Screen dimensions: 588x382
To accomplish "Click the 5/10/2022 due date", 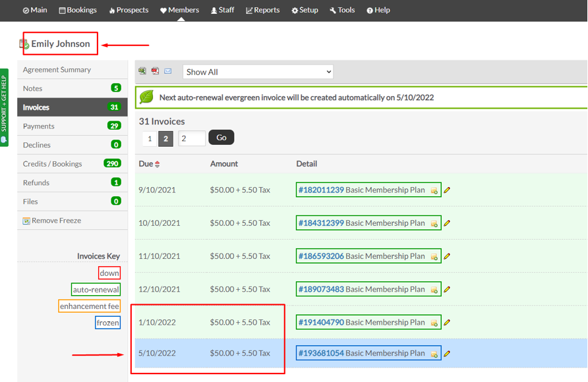I will coord(157,353).
